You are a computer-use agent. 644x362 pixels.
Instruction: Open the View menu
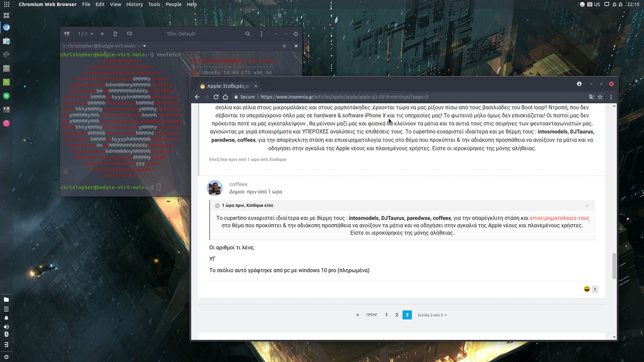(115, 4)
